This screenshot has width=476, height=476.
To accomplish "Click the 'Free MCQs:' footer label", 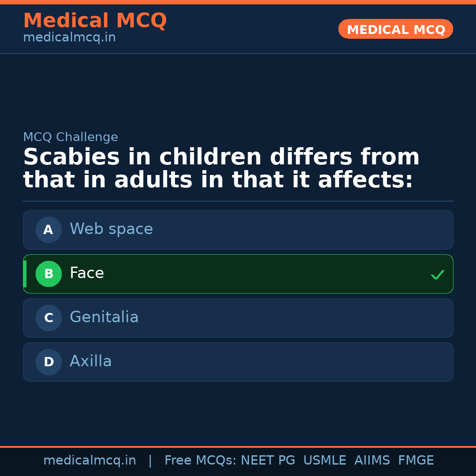I will (x=201, y=461).
